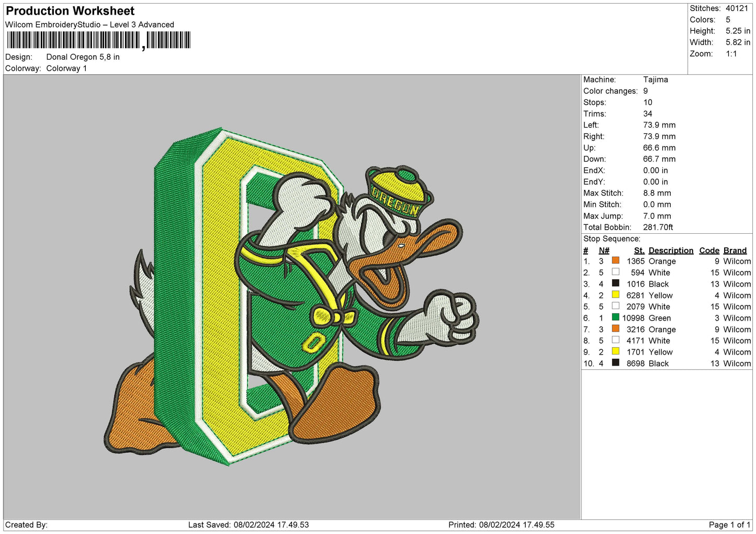Click the Zoom value '1:1'

(x=731, y=54)
